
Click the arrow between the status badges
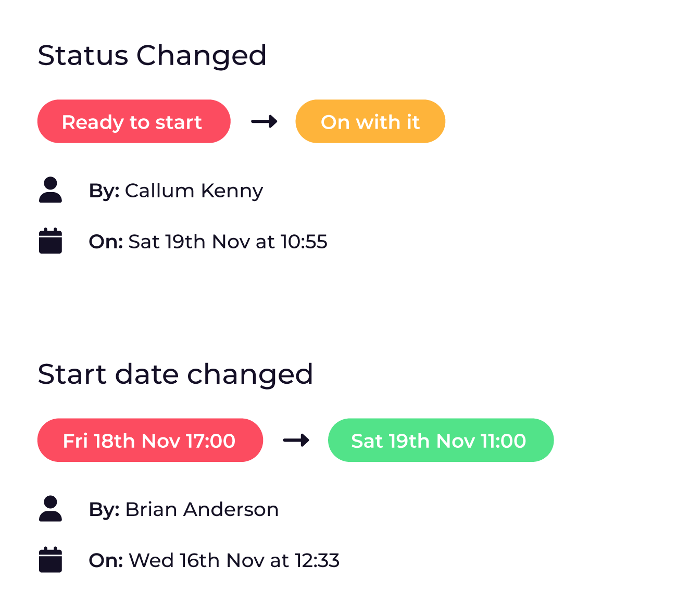click(x=264, y=122)
